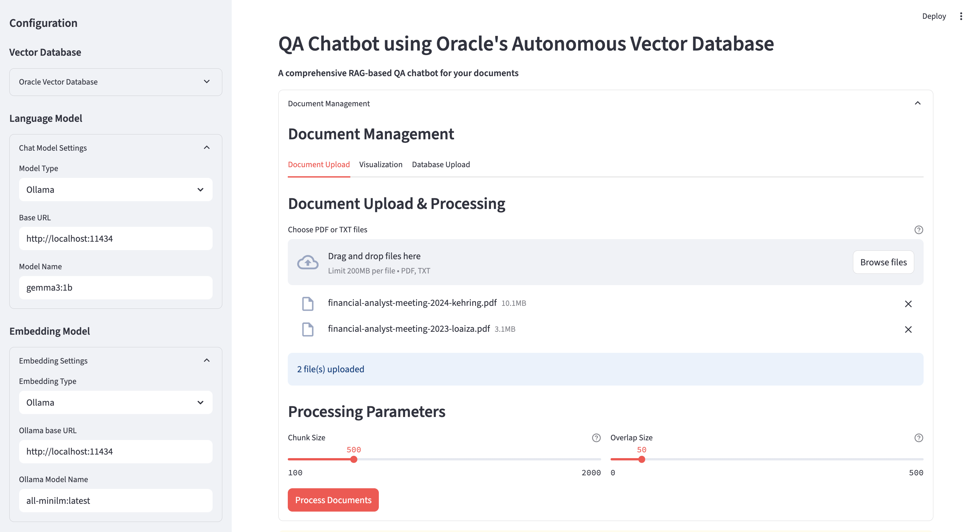Click the Chunk Size slider handle
The height and width of the screenshot is (532, 980).
click(354, 459)
